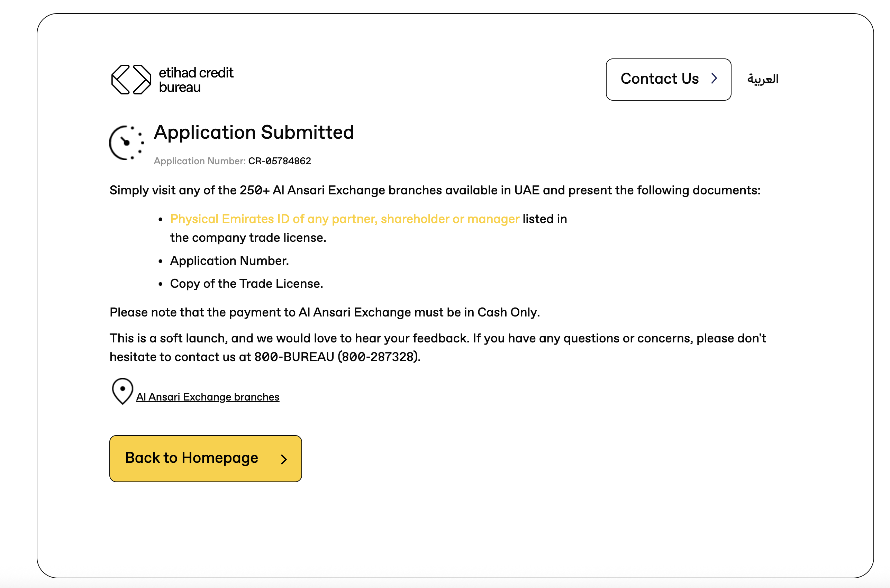This screenshot has height=588, width=890.
Task: Select the 'Copy of the Trade License.' bullet
Action: [246, 284]
